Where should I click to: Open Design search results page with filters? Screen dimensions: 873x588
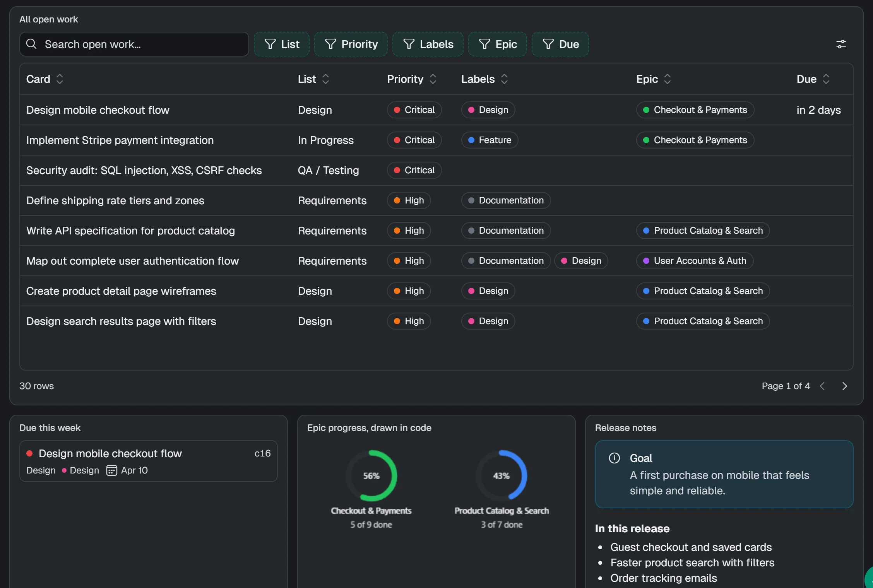[x=436, y=321]
